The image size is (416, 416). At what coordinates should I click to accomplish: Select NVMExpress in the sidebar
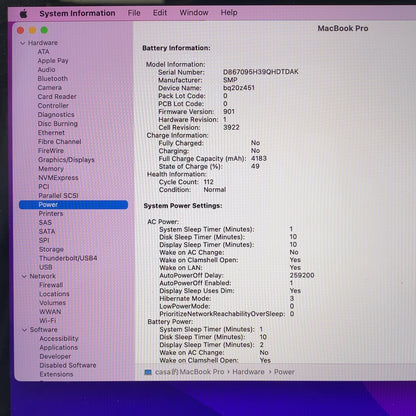click(58, 178)
